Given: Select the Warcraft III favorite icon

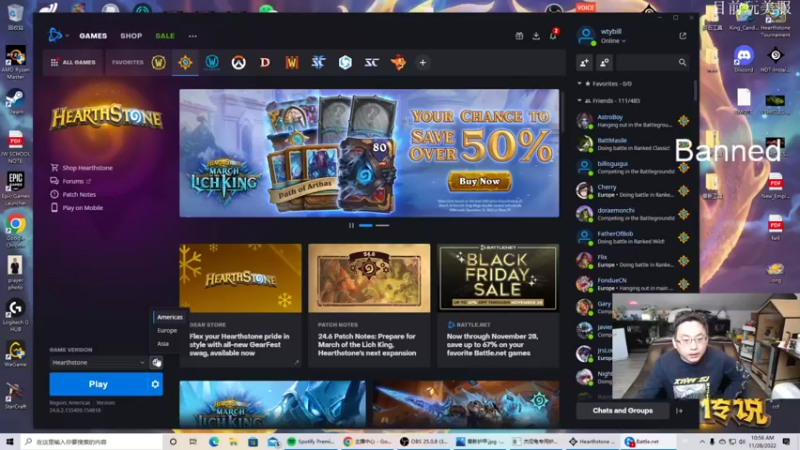Looking at the screenshot, I should click(292, 62).
